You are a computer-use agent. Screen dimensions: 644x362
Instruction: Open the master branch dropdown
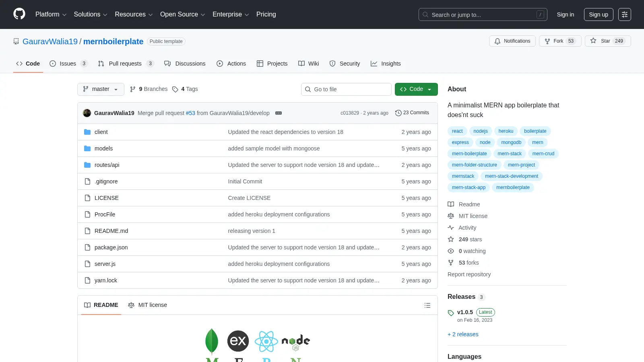[x=101, y=89]
